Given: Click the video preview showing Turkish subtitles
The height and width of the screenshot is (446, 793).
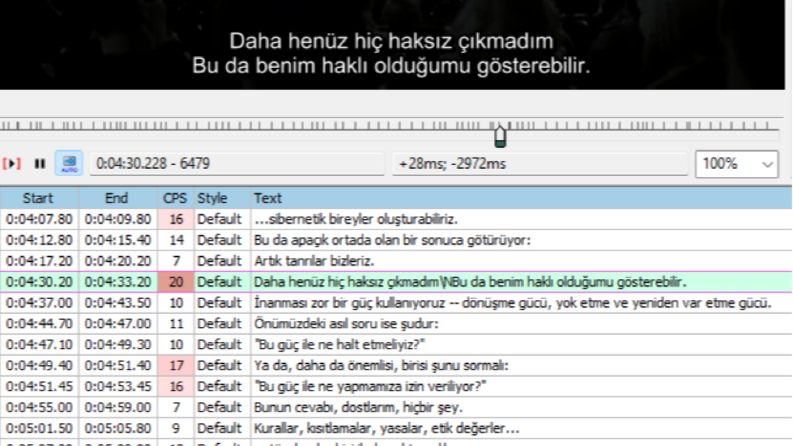Looking at the screenshot, I should coord(392,44).
